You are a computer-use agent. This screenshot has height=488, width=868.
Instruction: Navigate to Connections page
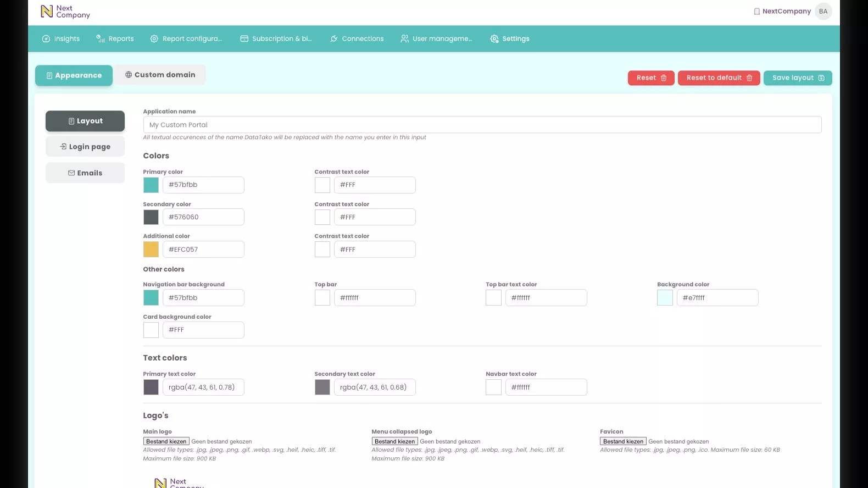[357, 39]
